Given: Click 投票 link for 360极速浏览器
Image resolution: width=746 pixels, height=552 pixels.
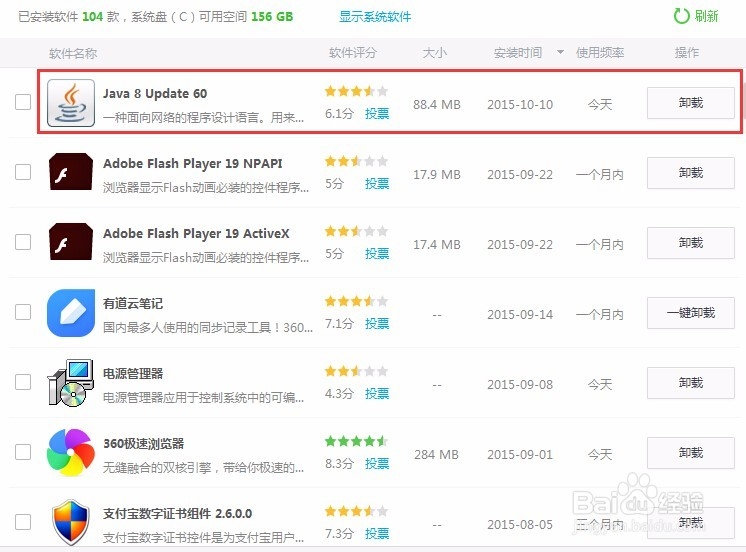Looking at the screenshot, I should 377,463.
